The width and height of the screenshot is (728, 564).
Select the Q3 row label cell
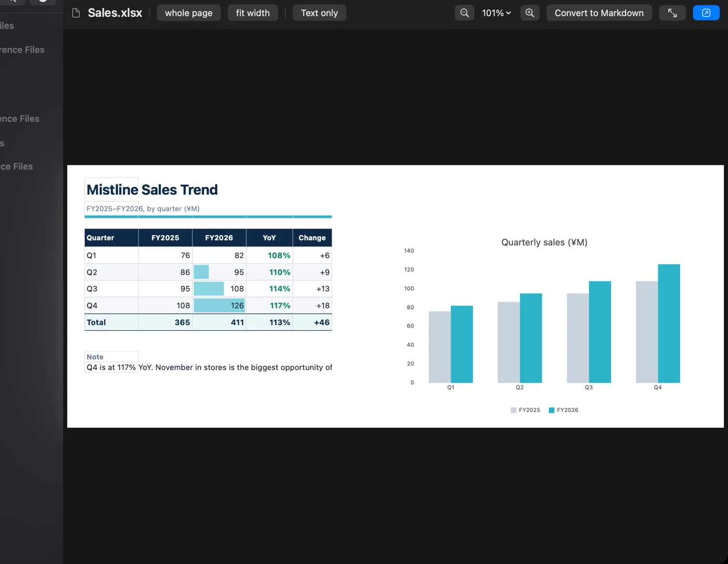111,289
